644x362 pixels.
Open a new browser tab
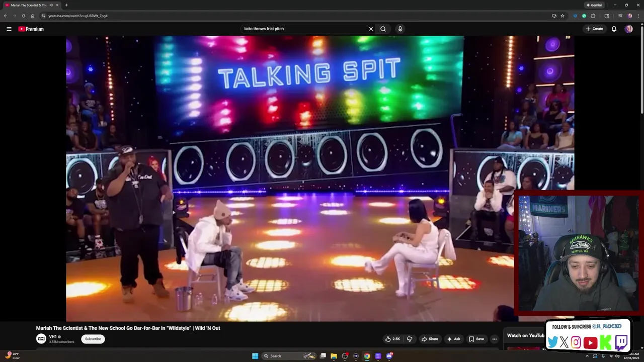[66, 5]
